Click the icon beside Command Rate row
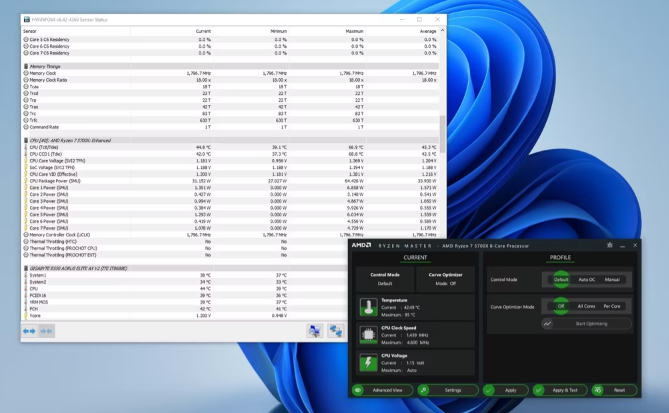 (26, 127)
